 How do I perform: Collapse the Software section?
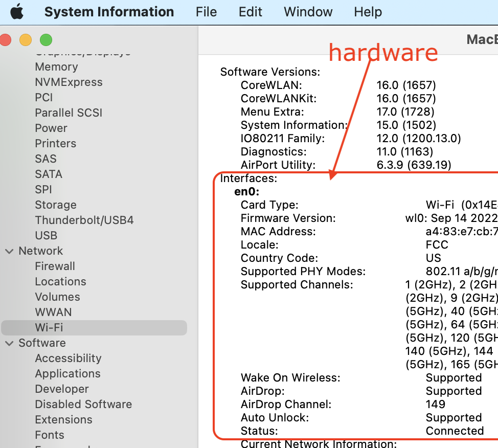9,343
